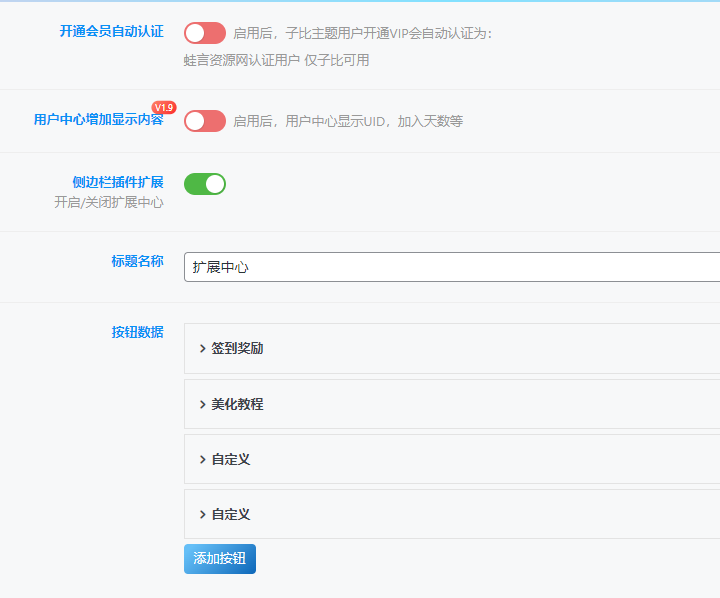Click the chevron beside the first 自定义
Screen dimensions: 720x598
[202, 459]
